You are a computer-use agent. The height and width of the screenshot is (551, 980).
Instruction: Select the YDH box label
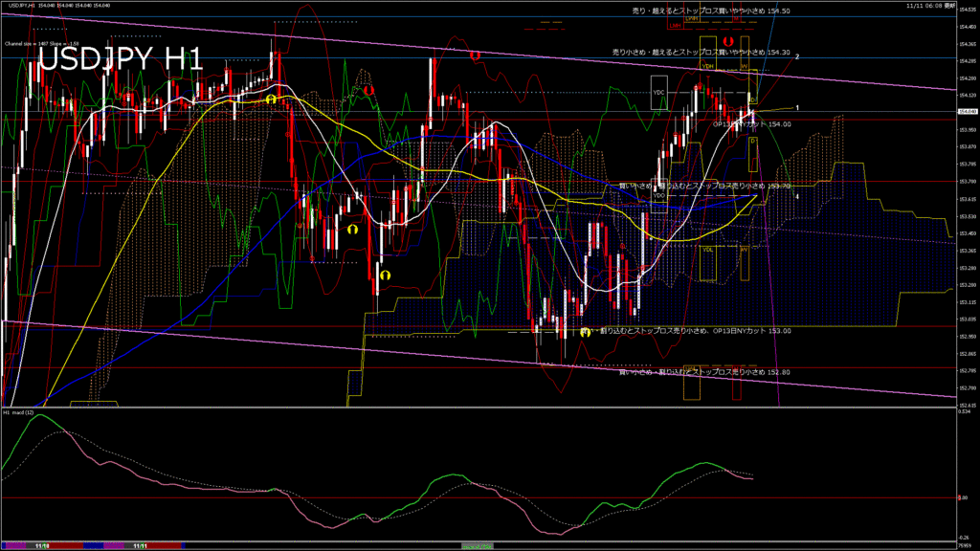pyautogui.click(x=708, y=65)
